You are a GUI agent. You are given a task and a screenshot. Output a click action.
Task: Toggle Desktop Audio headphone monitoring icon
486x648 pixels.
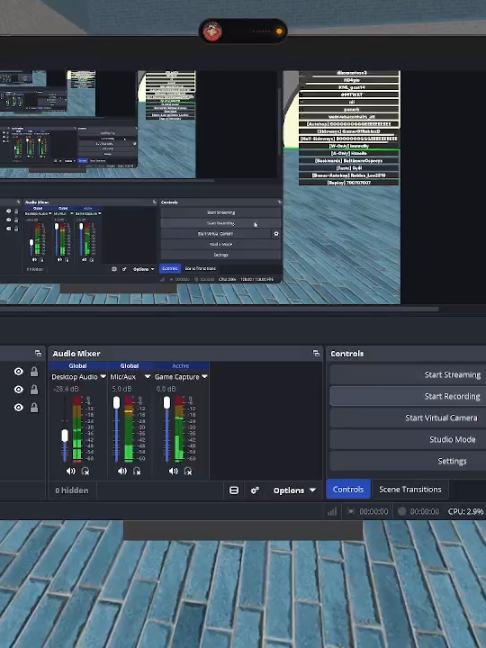coord(85,471)
